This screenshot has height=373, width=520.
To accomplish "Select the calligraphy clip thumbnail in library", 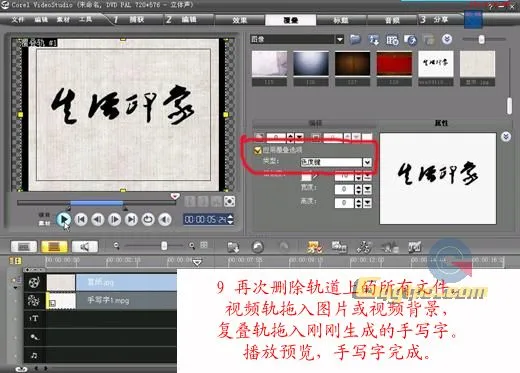I will click(436, 64).
